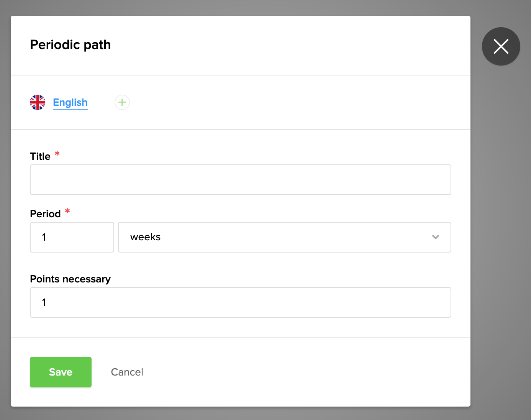Image resolution: width=531 pixels, height=420 pixels.
Task: Cancel the periodic path form
Action: click(x=127, y=372)
